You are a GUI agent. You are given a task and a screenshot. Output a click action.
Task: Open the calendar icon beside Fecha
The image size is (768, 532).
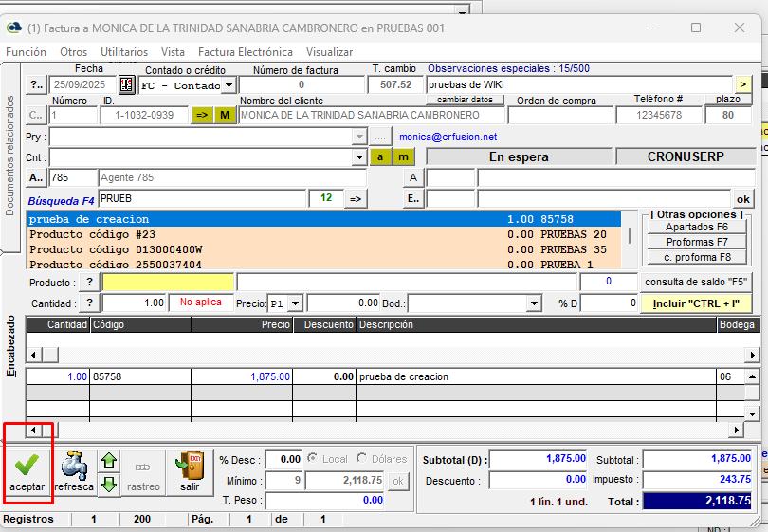(x=126, y=85)
